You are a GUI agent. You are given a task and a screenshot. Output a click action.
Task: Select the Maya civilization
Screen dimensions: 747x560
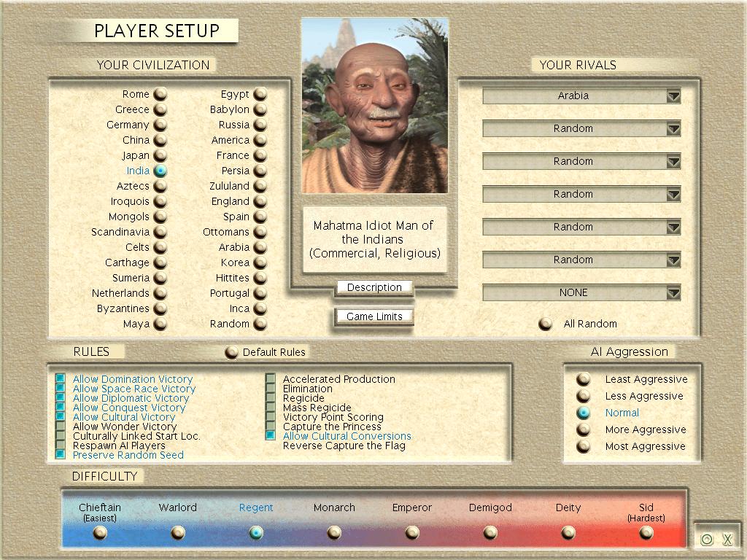(160, 324)
